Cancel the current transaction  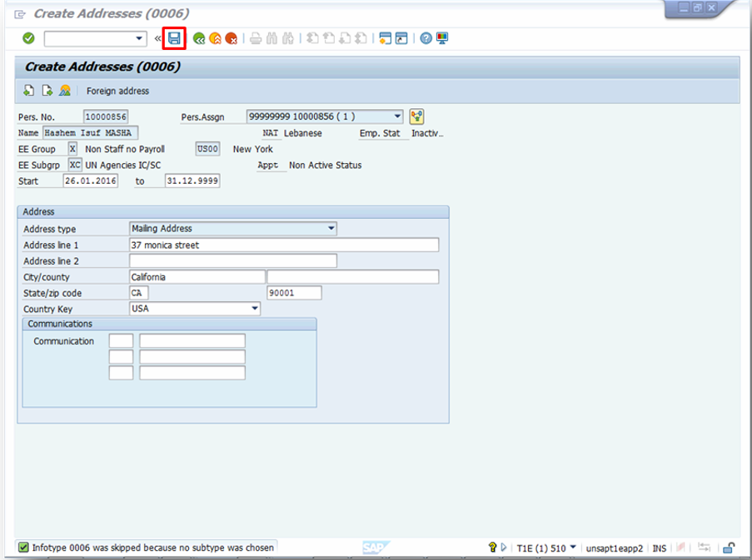(232, 38)
